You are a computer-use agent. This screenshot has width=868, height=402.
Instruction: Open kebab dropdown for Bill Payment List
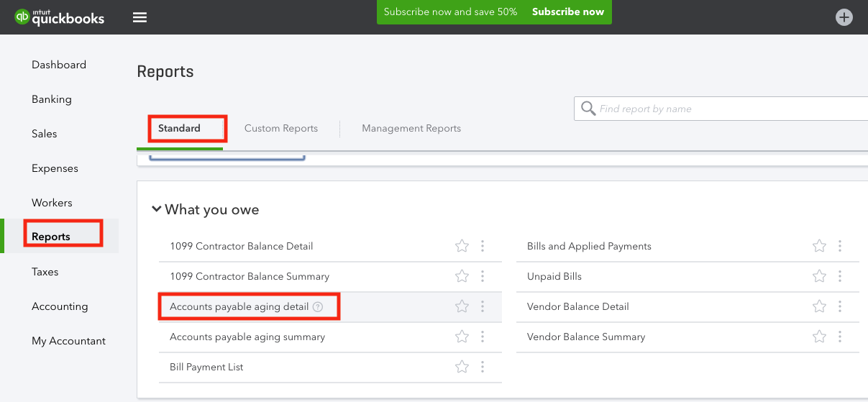click(483, 367)
